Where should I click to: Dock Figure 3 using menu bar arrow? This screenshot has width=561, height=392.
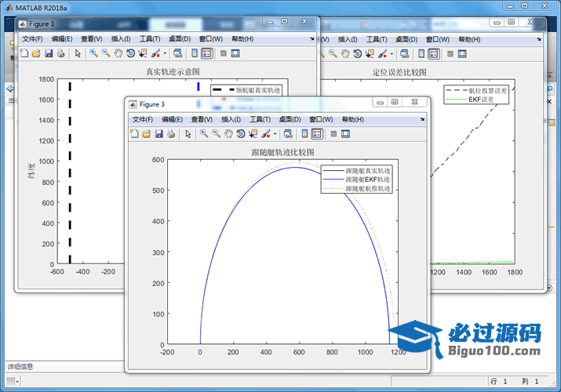(x=422, y=119)
